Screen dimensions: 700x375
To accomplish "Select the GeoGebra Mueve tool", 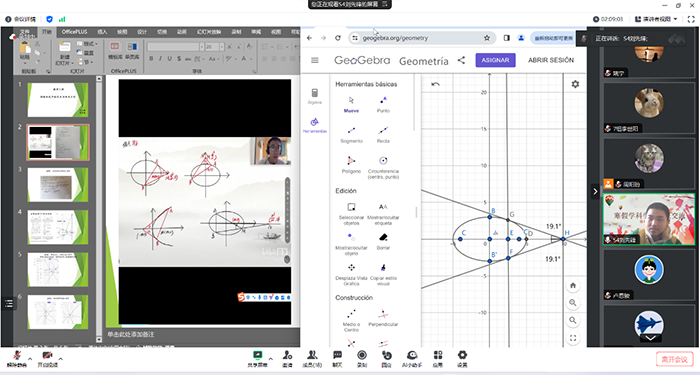I will 351,104.
